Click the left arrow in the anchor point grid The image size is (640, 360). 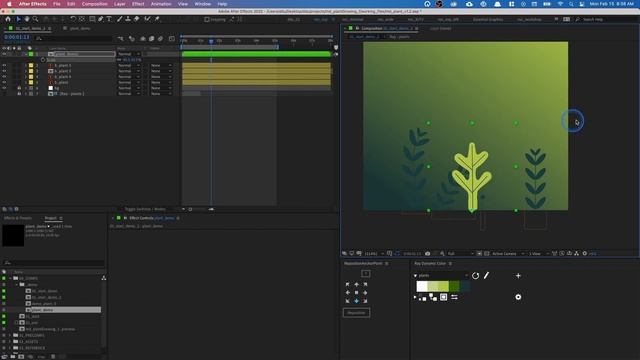click(348, 293)
